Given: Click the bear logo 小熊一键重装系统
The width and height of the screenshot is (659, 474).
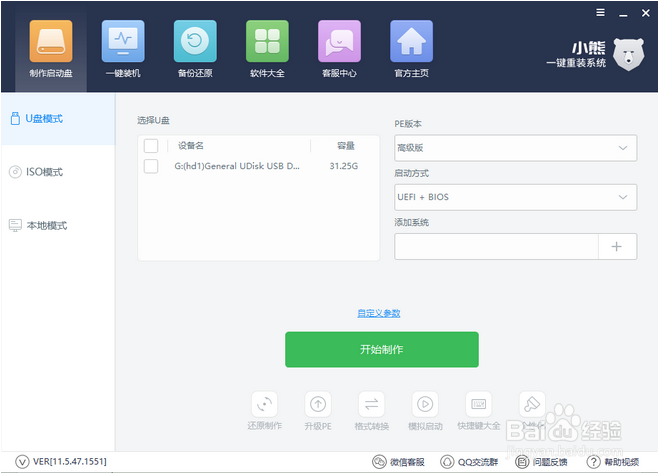Looking at the screenshot, I should [x=596, y=55].
